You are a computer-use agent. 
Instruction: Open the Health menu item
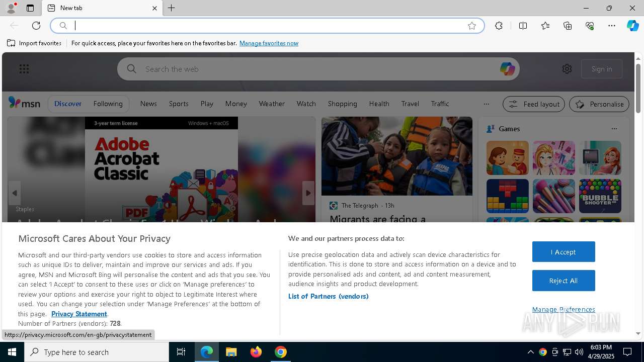379,104
